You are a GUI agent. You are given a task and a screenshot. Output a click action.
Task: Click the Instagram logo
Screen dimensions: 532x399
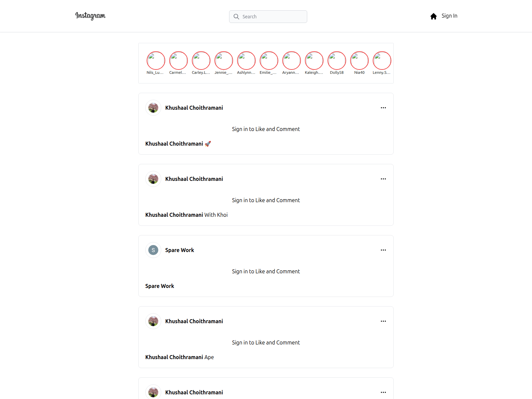90,16
